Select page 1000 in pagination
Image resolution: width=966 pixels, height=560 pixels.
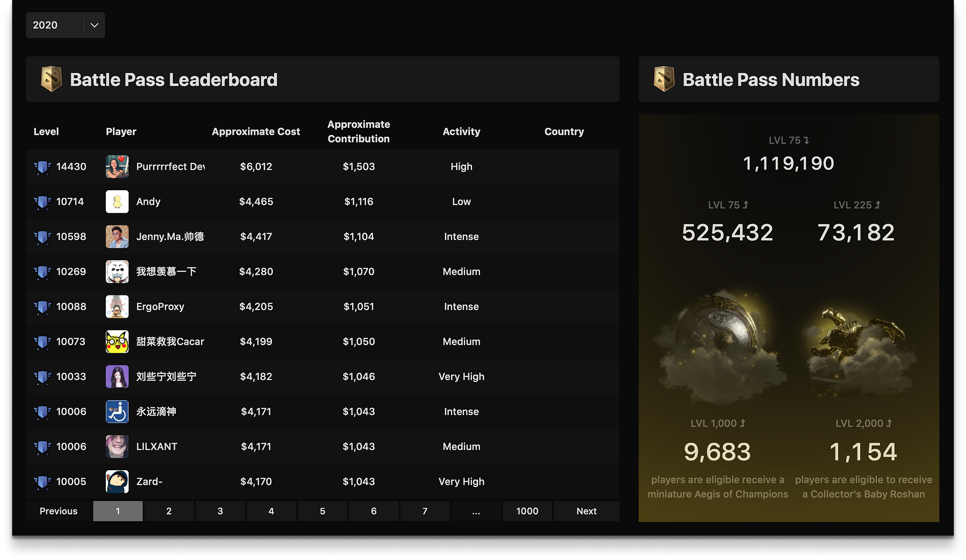tap(526, 511)
